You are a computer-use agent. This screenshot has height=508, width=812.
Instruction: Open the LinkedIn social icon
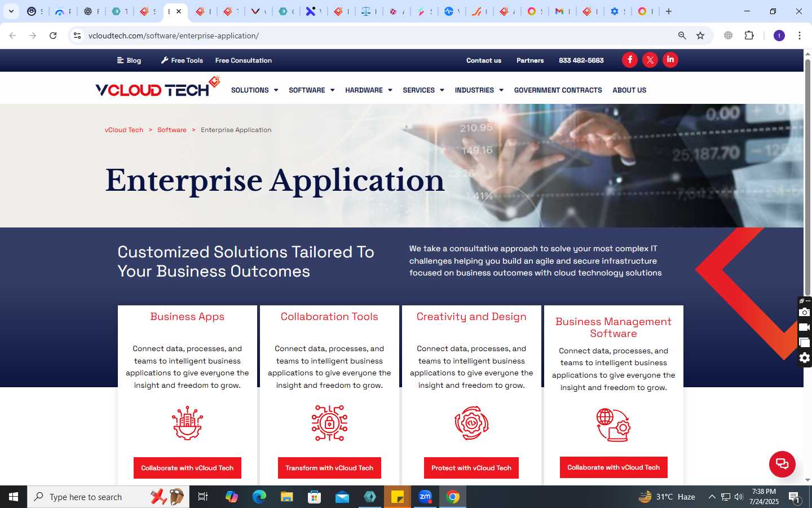[x=670, y=60]
